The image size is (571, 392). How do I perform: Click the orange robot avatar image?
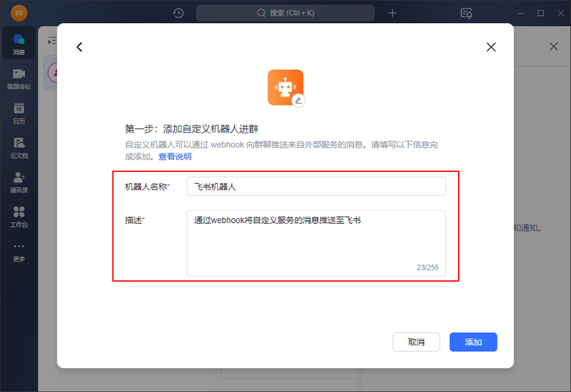(285, 88)
